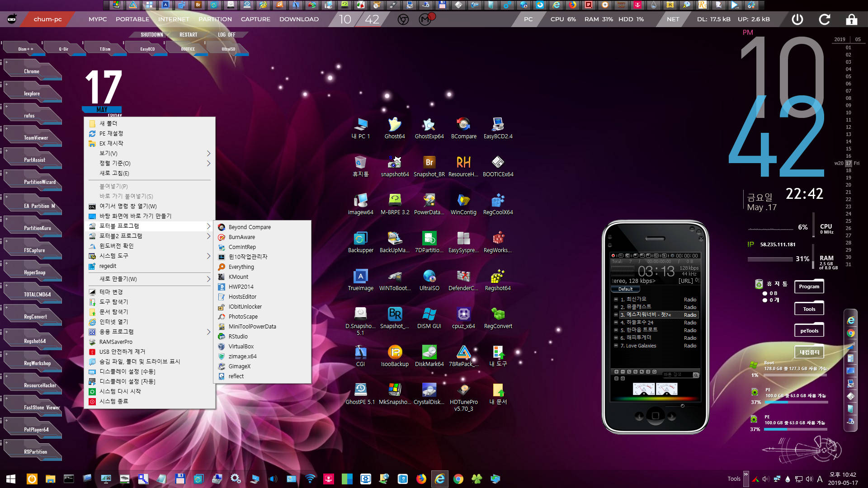Click the RESTART button

point(188,35)
